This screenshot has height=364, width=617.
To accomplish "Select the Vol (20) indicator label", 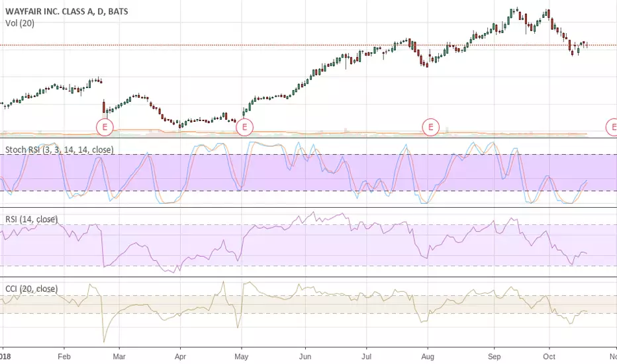I will 20,23.
